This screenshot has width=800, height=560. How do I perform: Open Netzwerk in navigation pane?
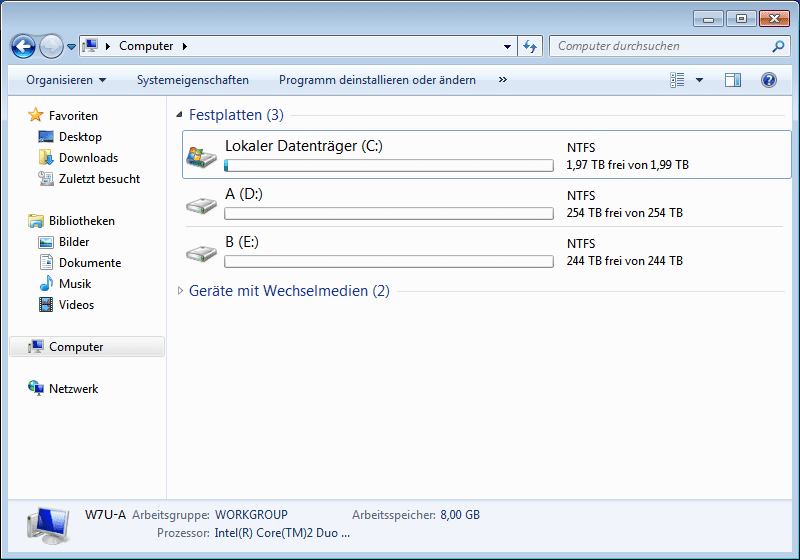pos(73,389)
